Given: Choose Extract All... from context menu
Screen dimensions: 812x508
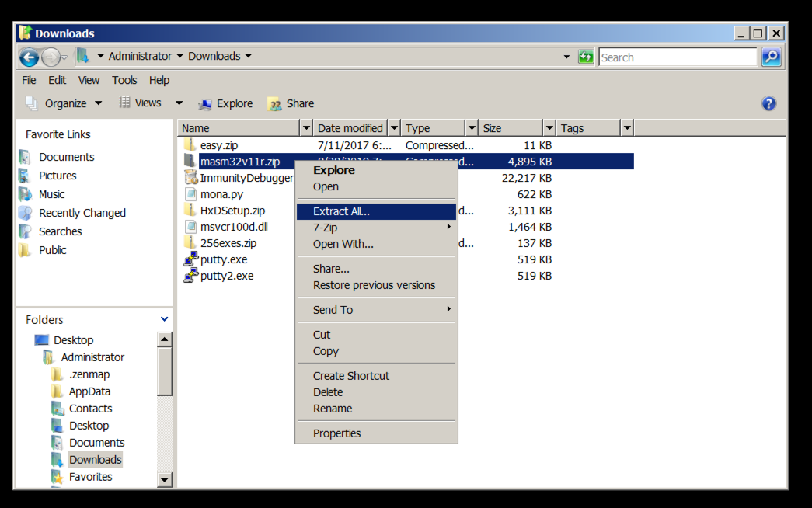Looking at the screenshot, I should [x=341, y=211].
